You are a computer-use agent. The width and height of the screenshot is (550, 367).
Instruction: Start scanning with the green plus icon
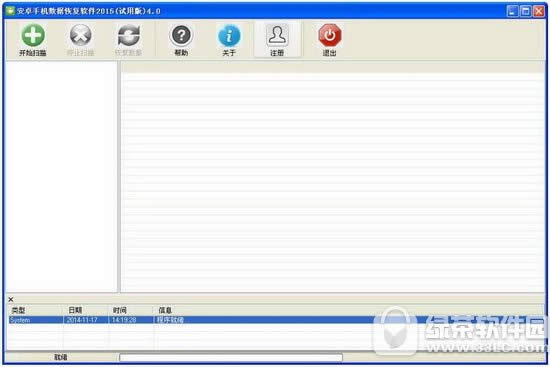tap(33, 35)
